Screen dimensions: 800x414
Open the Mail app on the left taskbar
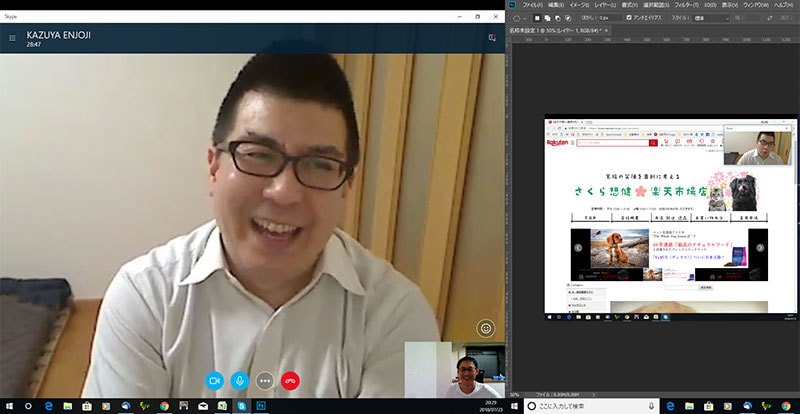(203, 406)
